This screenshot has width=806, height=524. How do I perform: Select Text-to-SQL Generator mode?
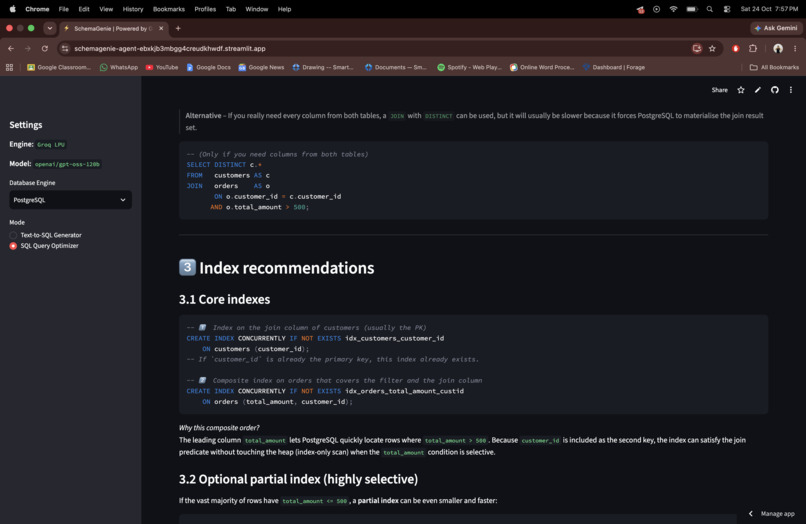point(46,235)
